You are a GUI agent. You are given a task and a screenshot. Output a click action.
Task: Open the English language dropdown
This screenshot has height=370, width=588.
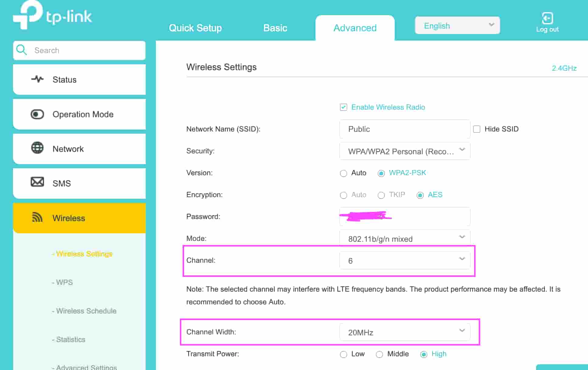click(457, 26)
